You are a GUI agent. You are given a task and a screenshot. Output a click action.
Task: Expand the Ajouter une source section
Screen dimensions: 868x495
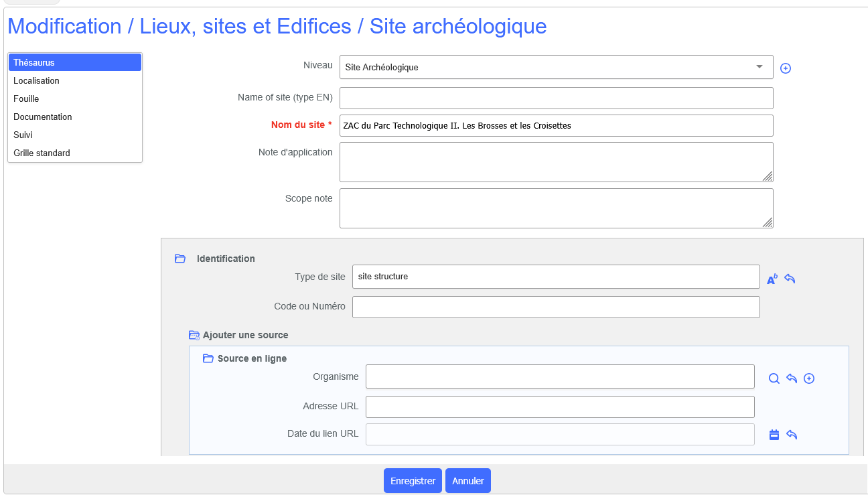(x=194, y=335)
